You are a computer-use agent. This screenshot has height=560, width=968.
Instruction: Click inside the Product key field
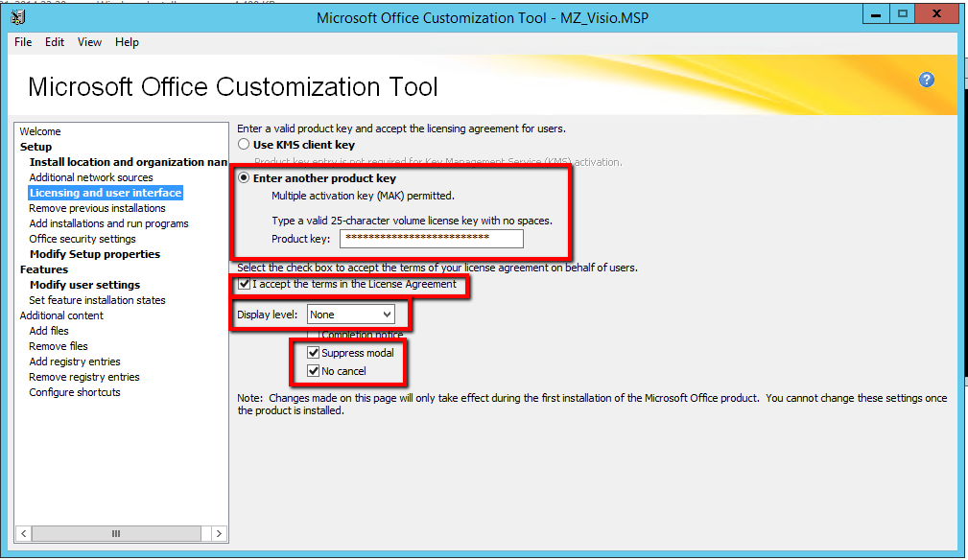tap(431, 239)
